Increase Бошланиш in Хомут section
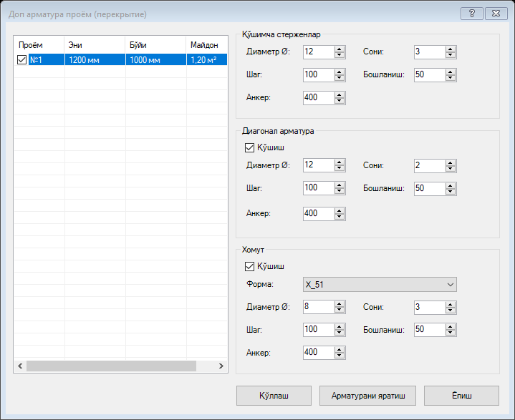515x420 pixels. click(451, 327)
